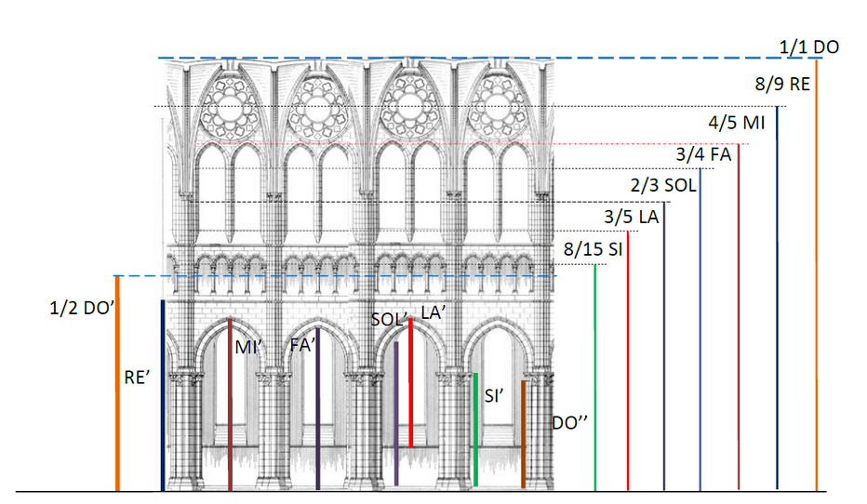867x504 pixels.
Task: Select the dark purple FA' bar
Action: coord(318,409)
